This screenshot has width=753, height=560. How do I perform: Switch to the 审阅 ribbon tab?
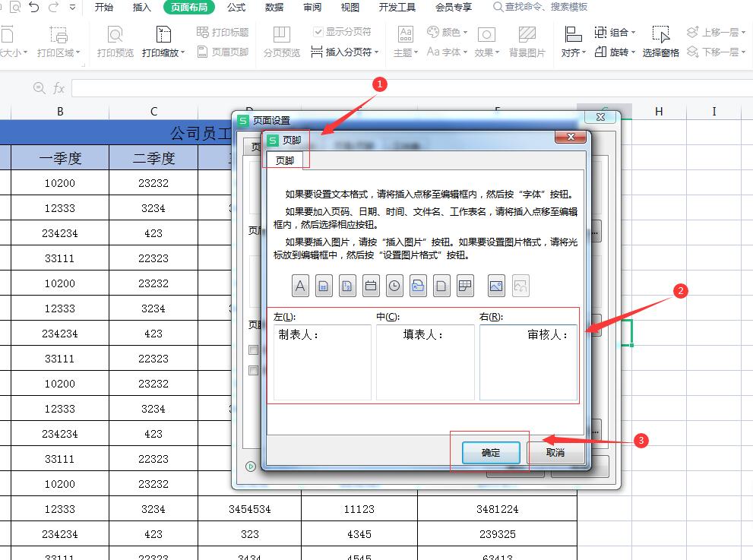coord(312,8)
